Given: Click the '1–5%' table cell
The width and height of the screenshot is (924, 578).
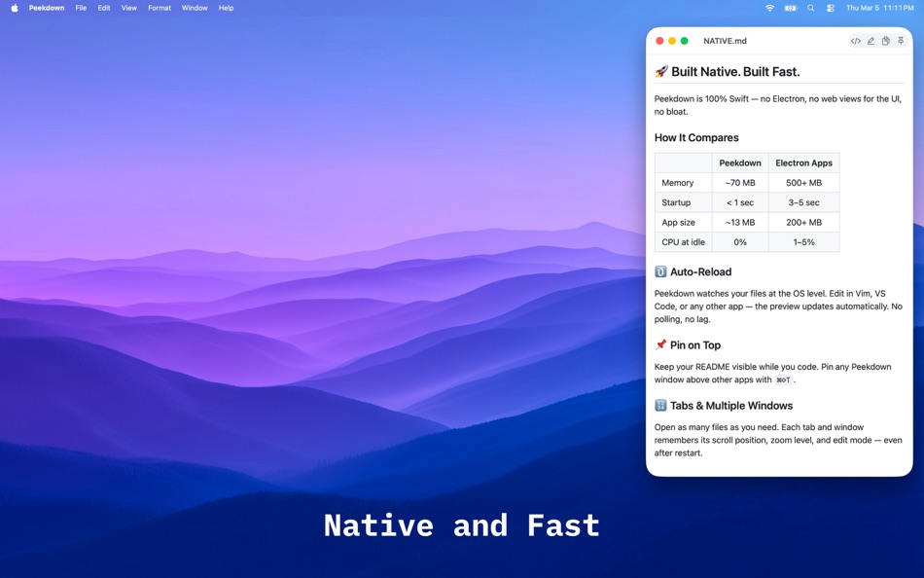Looking at the screenshot, I should (x=803, y=242).
